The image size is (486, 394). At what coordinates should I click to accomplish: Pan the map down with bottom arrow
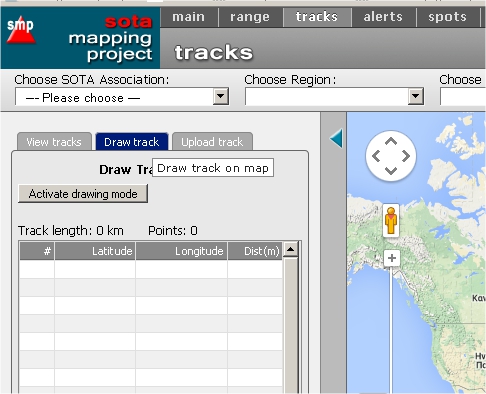[391, 171]
